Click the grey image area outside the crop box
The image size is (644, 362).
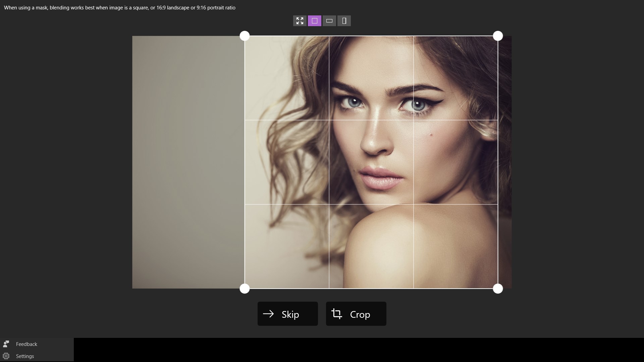click(x=188, y=161)
